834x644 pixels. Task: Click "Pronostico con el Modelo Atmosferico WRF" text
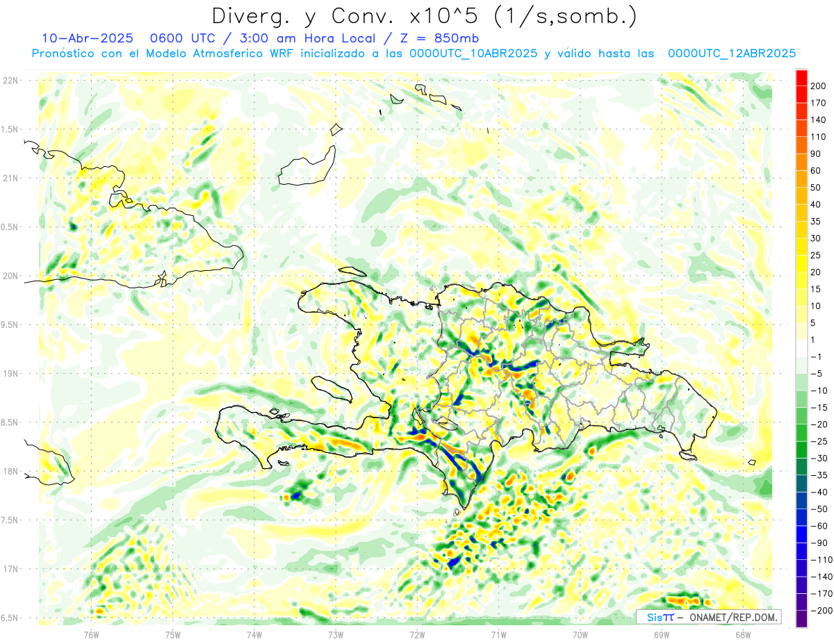163,53
